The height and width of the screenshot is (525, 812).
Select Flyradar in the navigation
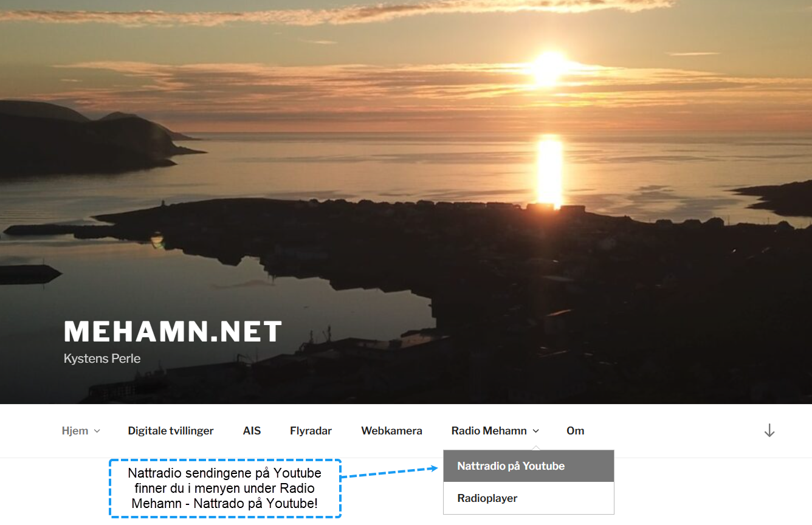(311, 431)
